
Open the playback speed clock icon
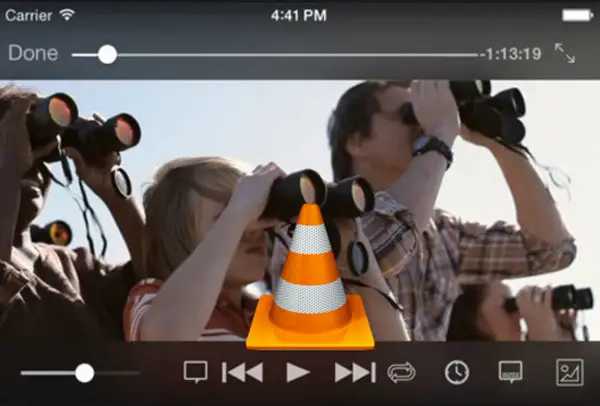[457, 372]
